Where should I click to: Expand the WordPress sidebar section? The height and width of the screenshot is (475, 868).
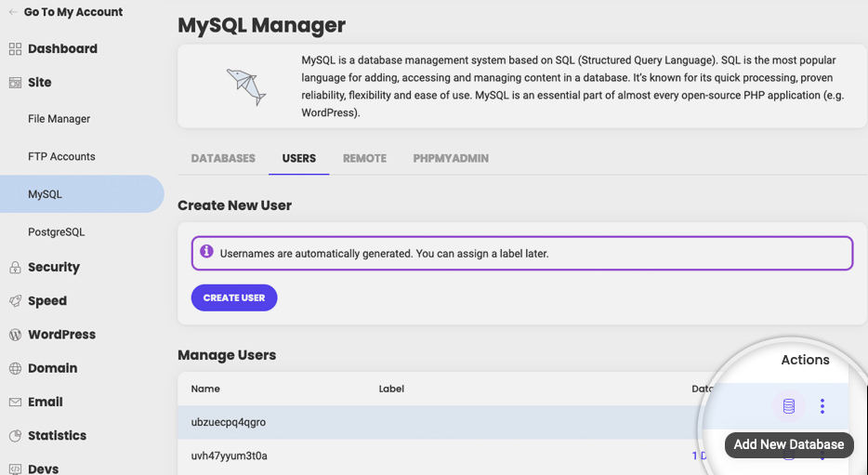(61, 335)
